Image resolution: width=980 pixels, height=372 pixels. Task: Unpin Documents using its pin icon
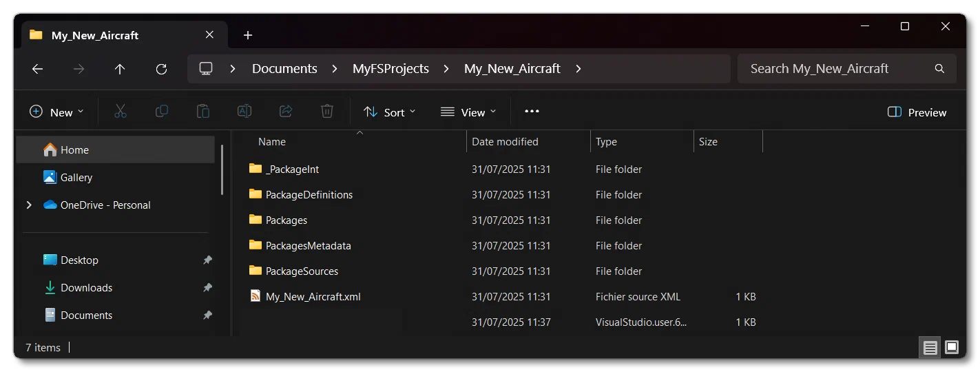207,316
